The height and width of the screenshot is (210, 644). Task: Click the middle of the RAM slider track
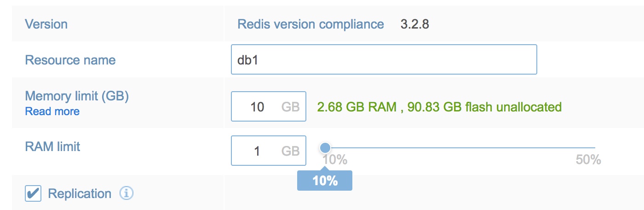tap(460, 148)
